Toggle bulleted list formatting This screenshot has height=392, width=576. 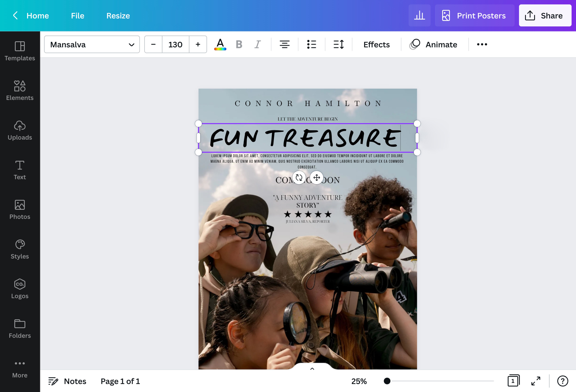[312, 44]
